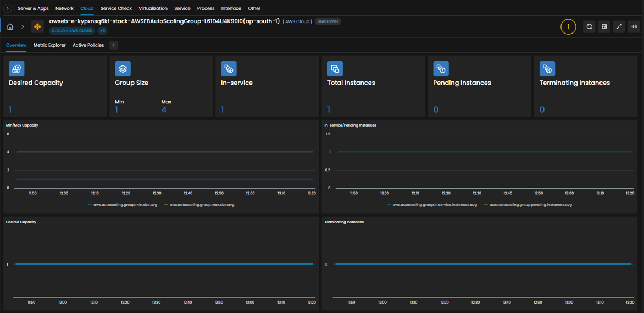Screen dimensions: 644x313
Task: Click the home icon in the breadcrumb
Action: (10, 26)
